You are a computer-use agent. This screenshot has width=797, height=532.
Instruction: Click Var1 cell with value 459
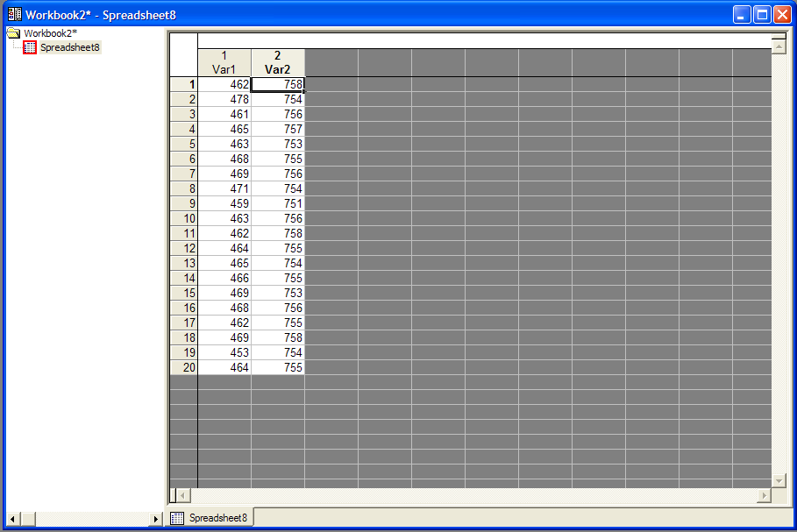point(224,203)
